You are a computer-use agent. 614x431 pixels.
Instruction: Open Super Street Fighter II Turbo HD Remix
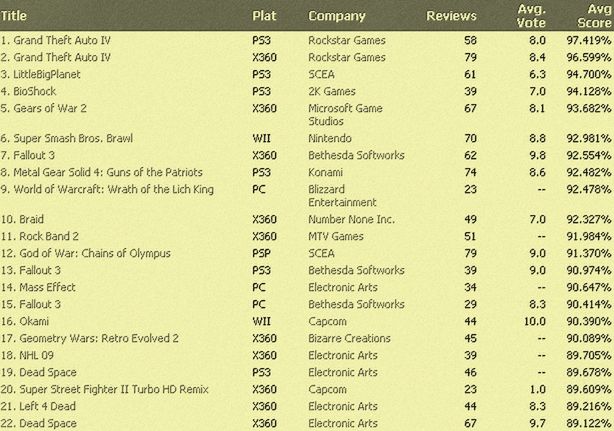(x=114, y=390)
